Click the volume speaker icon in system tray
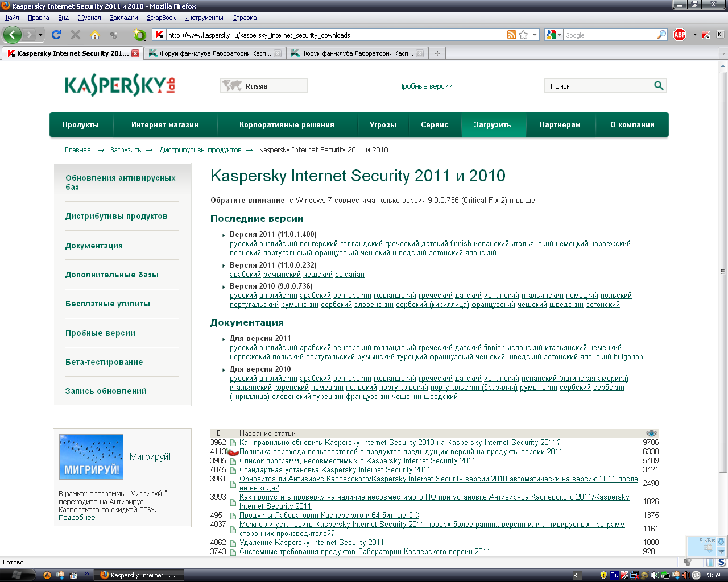 (654, 575)
